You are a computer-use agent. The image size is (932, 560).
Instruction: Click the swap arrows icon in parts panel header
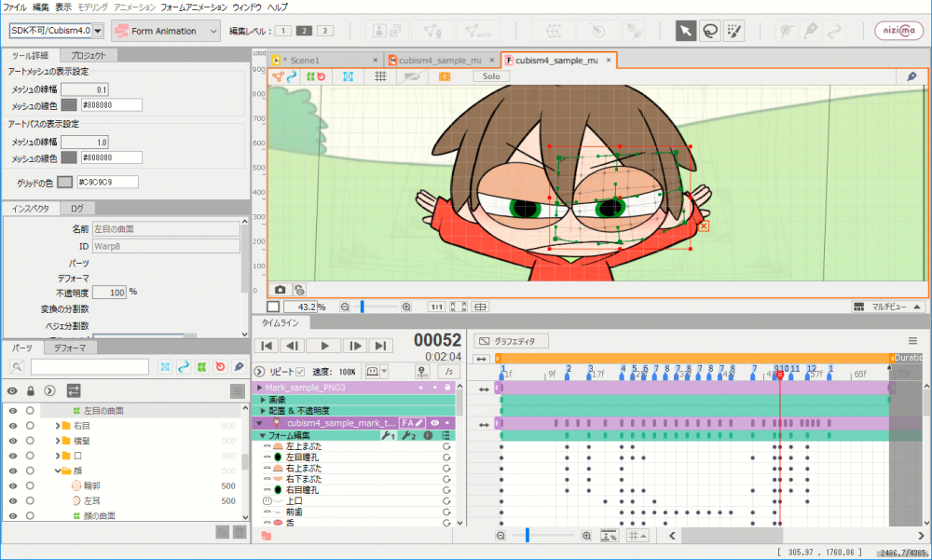73,390
